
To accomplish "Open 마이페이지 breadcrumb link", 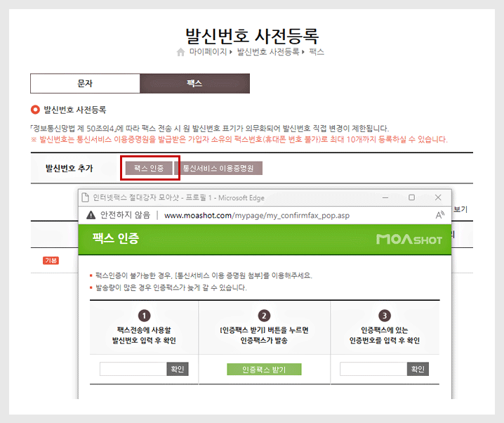I will tap(208, 52).
